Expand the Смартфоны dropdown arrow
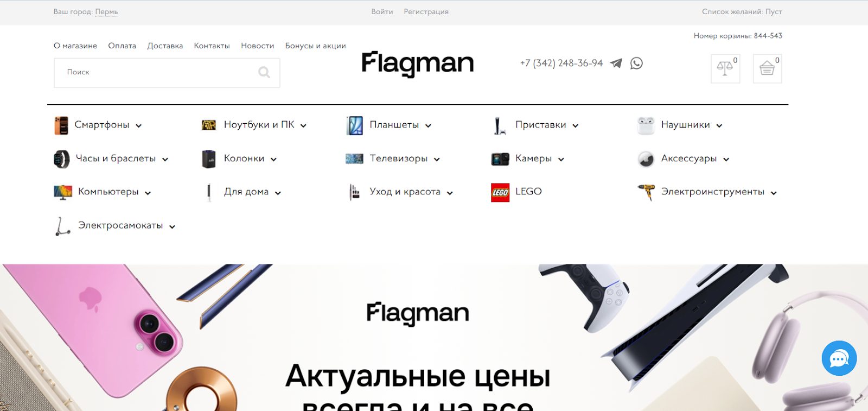 [139, 126]
